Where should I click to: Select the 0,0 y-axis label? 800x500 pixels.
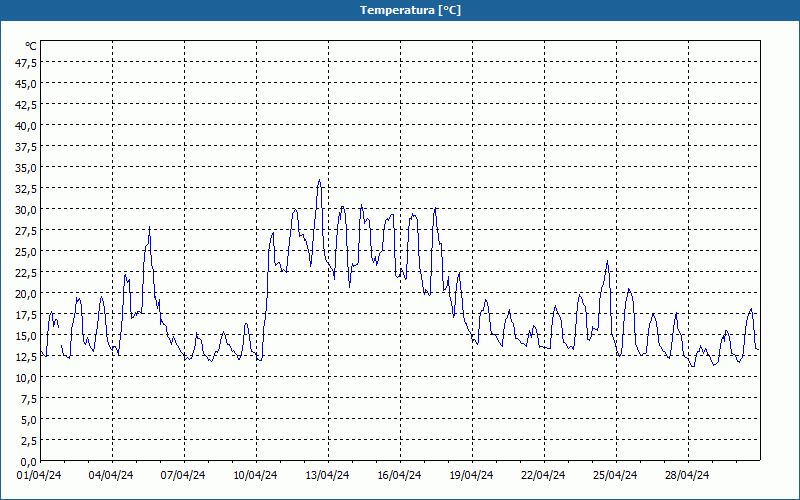(28, 462)
